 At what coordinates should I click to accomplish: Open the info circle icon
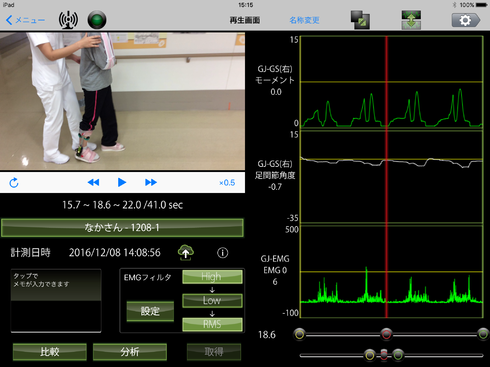[223, 253]
